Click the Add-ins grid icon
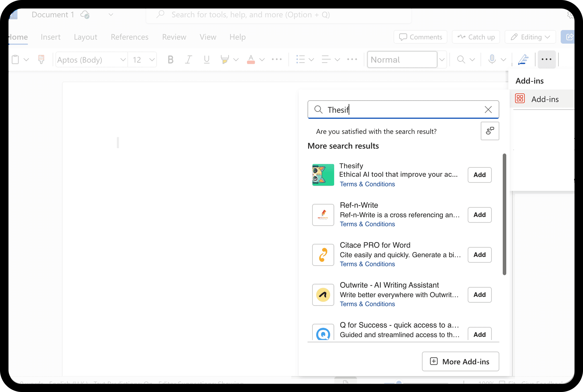This screenshot has width=583, height=392. (x=520, y=99)
